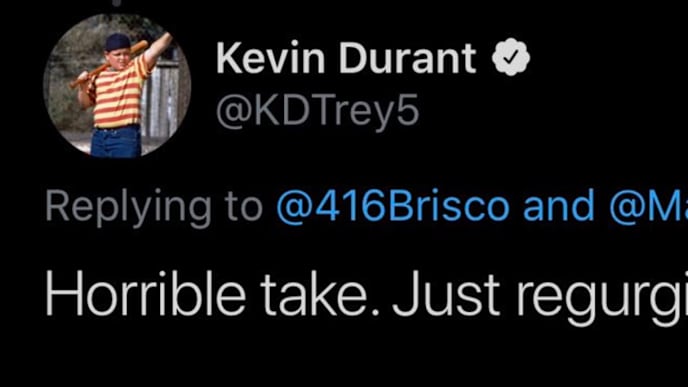Click the word "to" before the mentions
The width and height of the screenshot is (688, 387).
(244, 206)
